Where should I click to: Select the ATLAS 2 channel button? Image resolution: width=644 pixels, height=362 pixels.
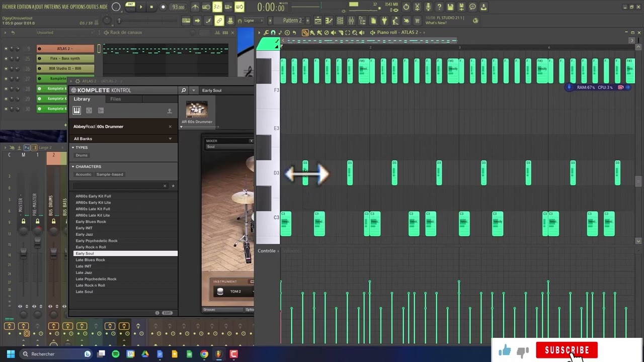(65, 49)
